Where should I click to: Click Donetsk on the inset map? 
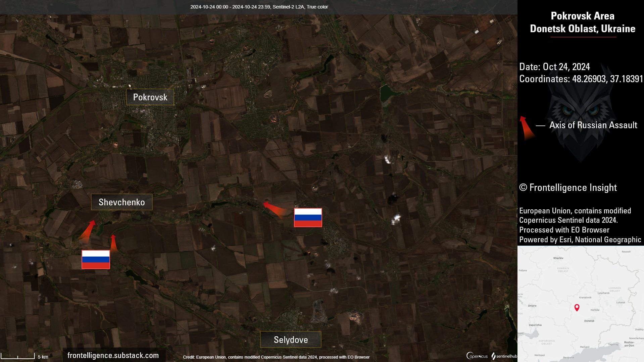[x=589, y=321]
